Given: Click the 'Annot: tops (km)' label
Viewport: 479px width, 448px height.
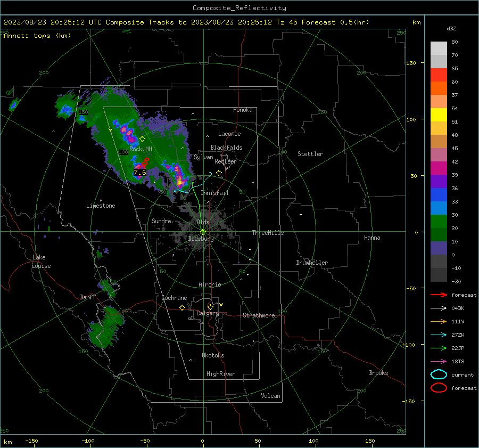Looking at the screenshot, I should (37, 36).
